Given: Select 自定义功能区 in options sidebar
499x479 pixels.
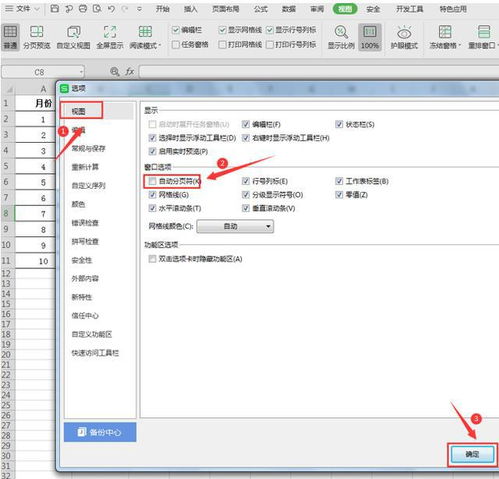Looking at the screenshot, I should [92, 334].
